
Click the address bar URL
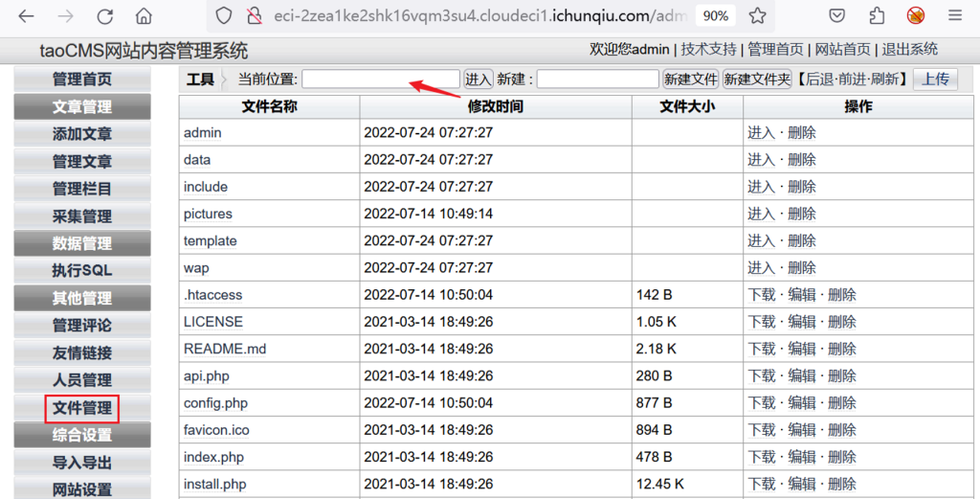[480, 16]
